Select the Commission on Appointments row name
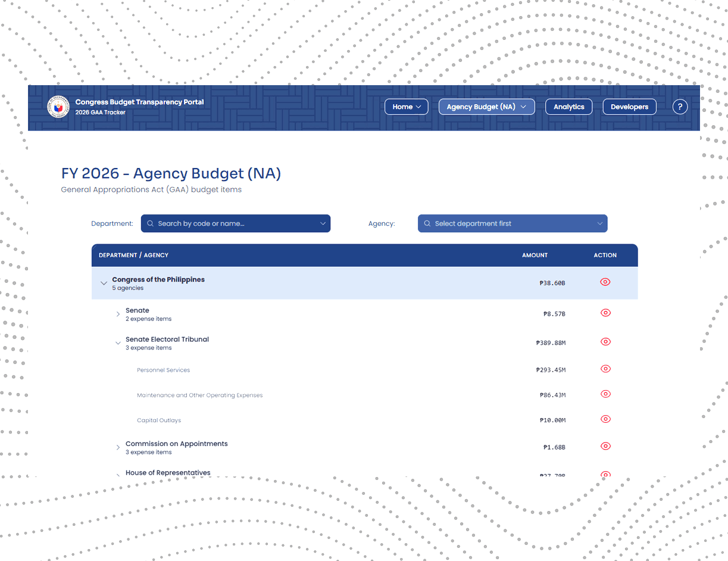This screenshot has height=561, width=728. [177, 444]
